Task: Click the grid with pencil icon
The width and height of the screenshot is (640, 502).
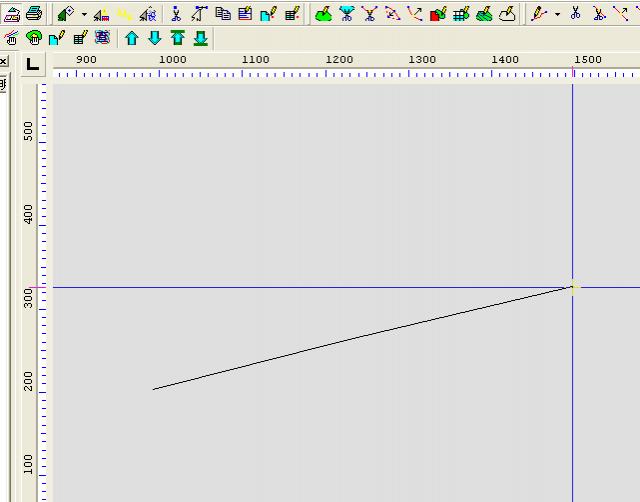Action: [x=461, y=13]
